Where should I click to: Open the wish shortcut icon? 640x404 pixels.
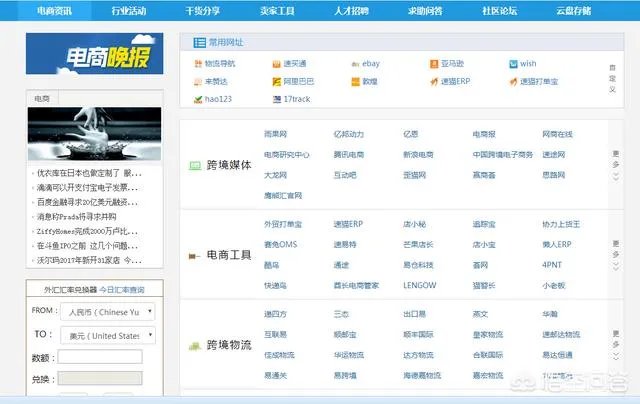[x=511, y=63]
